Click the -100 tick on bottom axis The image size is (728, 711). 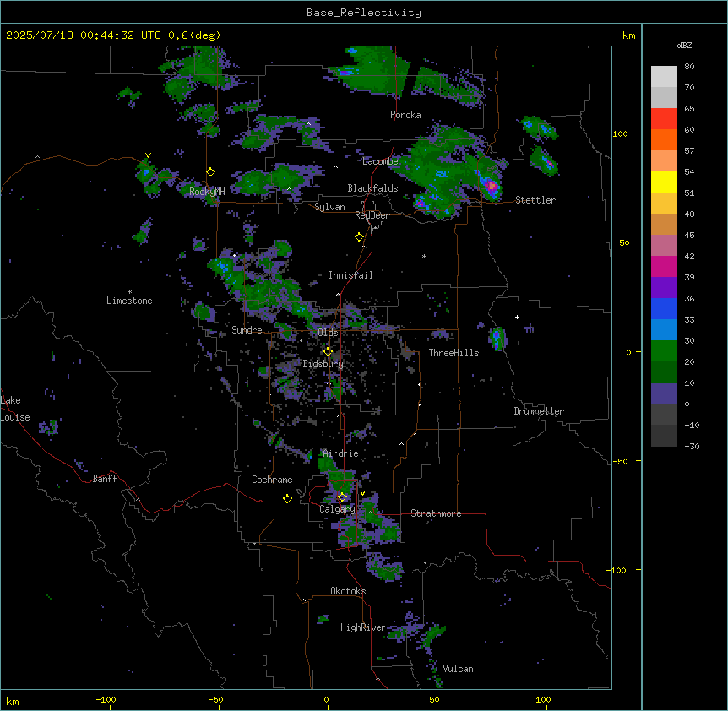tap(106, 699)
